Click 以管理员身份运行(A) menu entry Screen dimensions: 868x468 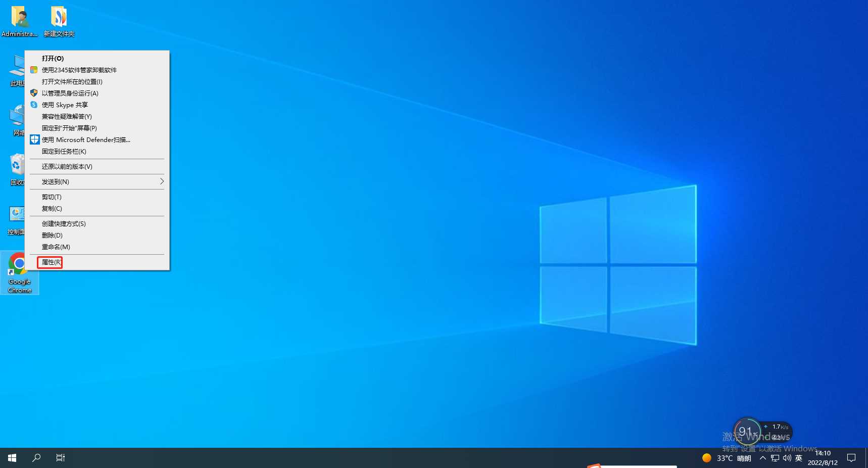pyautogui.click(x=70, y=93)
